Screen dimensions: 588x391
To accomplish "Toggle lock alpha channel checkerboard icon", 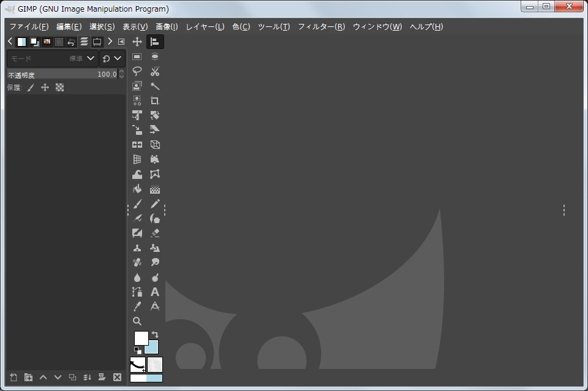I will point(59,88).
